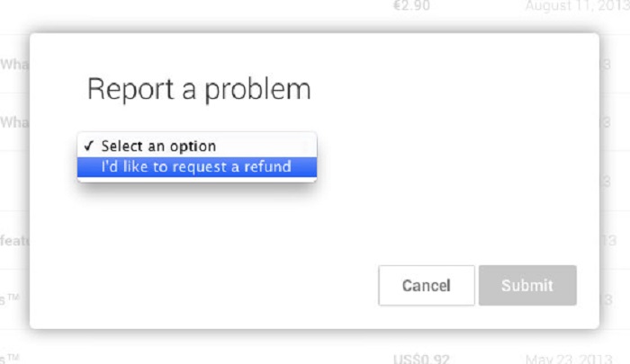The height and width of the screenshot is (364, 630).
Task: Select "I'd like to request a refund"
Action: (197, 166)
